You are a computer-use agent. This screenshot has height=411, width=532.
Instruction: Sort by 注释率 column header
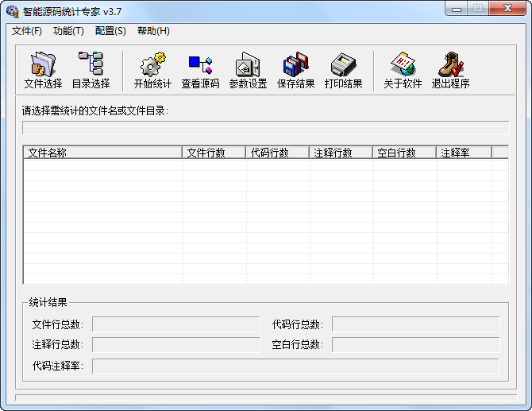[464, 153]
